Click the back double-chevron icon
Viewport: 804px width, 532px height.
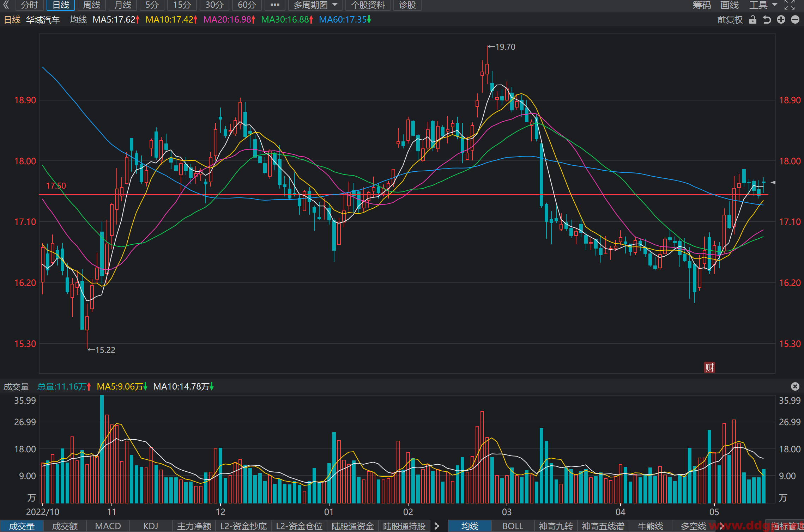6,5
